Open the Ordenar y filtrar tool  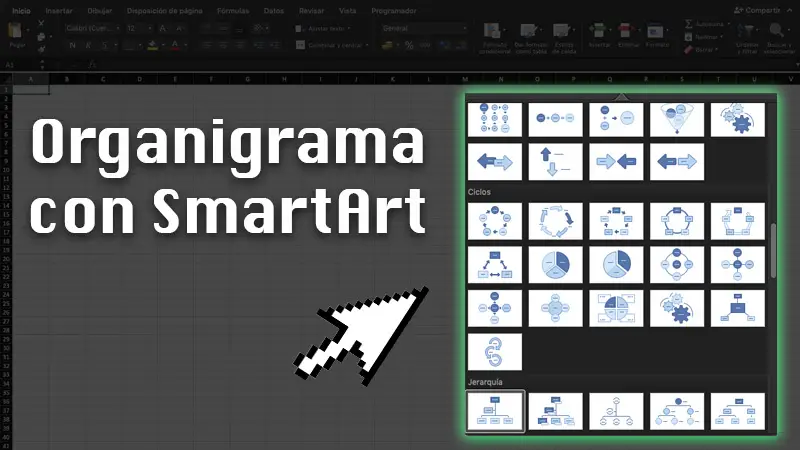point(746,38)
